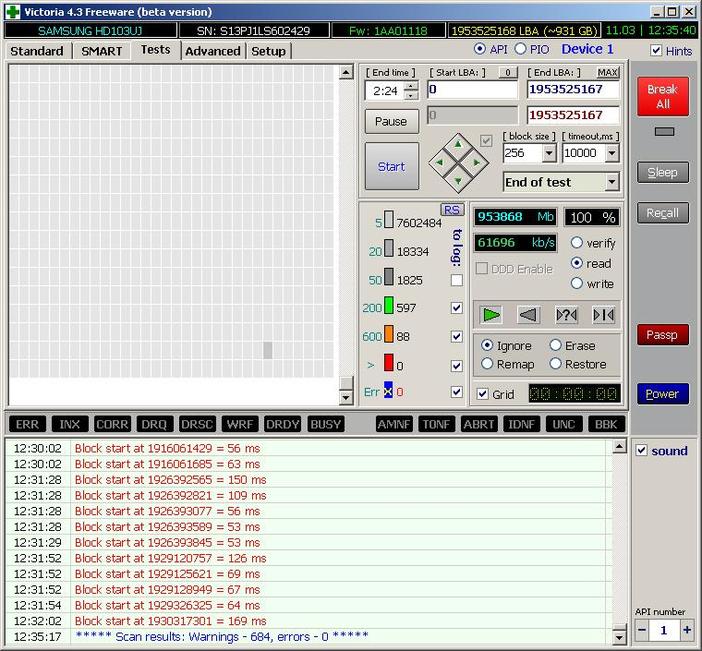Toggle the Grid checkbox
This screenshot has width=702, height=651.
(x=483, y=394)
